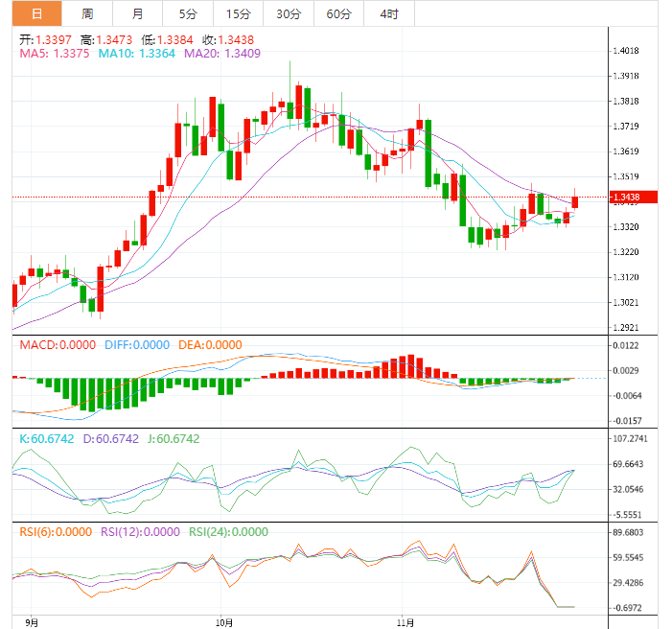Open the 60分 timeframe tab
The height and width of the screenshot is (629, 672).
338,13
